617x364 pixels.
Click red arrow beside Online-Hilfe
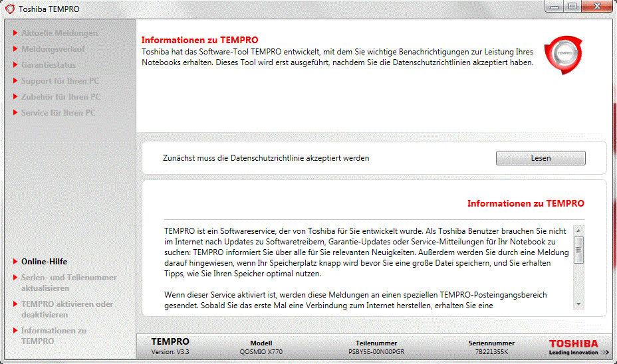pos(15,262)
